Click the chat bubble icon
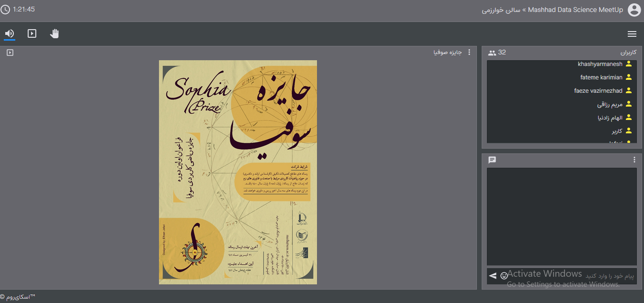 click(492, 160)
